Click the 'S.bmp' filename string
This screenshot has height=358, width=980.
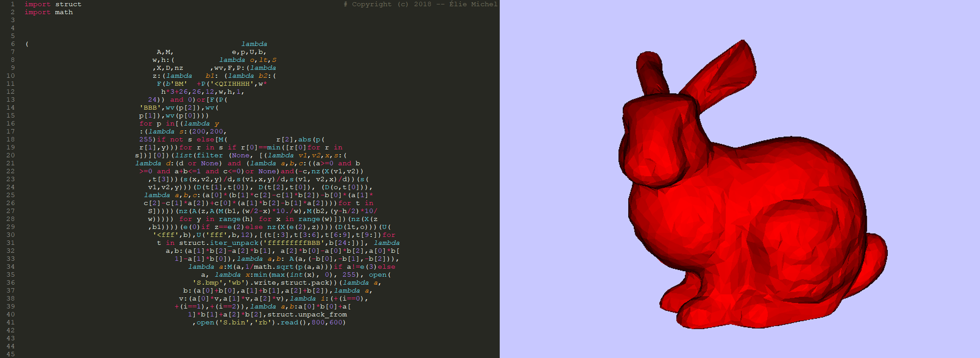click(208, 283)
